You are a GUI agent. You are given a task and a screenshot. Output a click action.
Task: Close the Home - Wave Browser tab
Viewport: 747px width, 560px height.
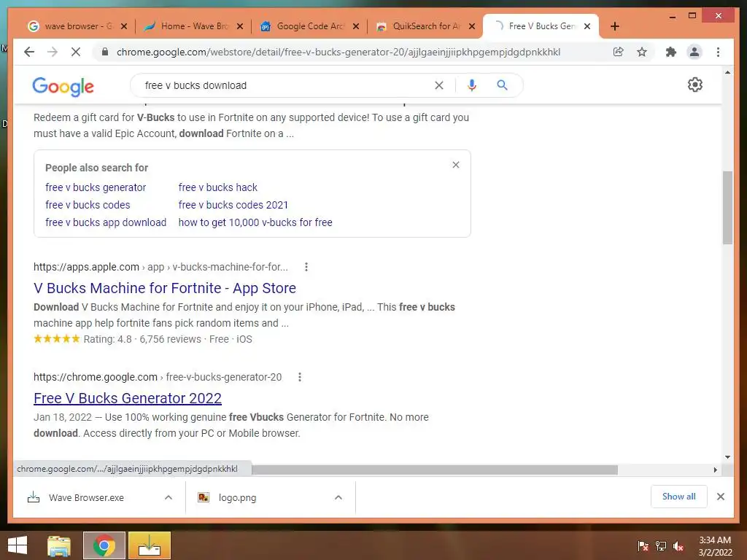tap(240, 26)
